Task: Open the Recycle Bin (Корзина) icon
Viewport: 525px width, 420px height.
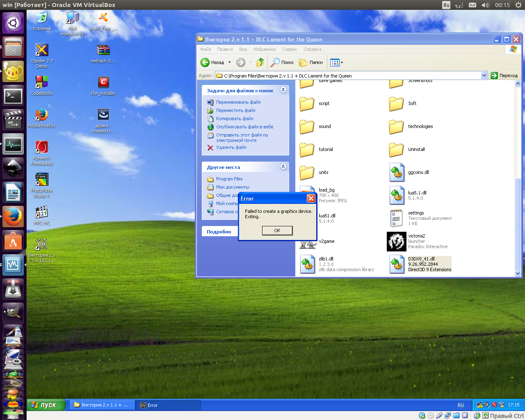Action: [x=41, y=18]
